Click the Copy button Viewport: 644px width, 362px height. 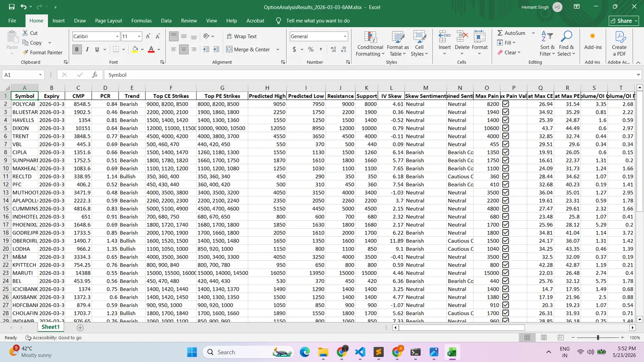(x=32, y=43)
